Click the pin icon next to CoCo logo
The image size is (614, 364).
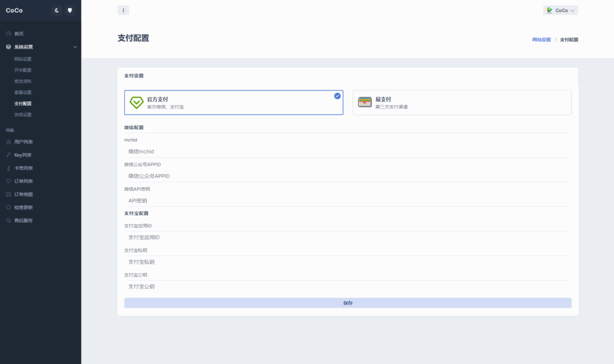[x=70, y=10]
